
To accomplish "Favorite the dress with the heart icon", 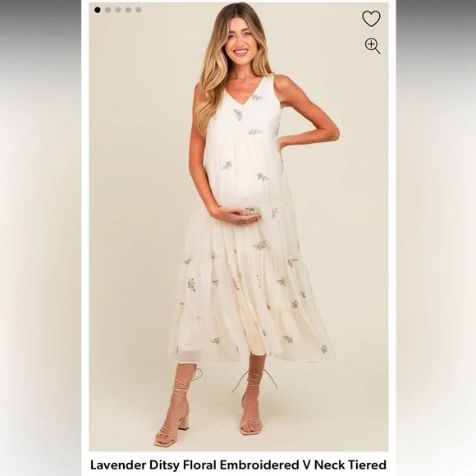I will pos(371,19).
